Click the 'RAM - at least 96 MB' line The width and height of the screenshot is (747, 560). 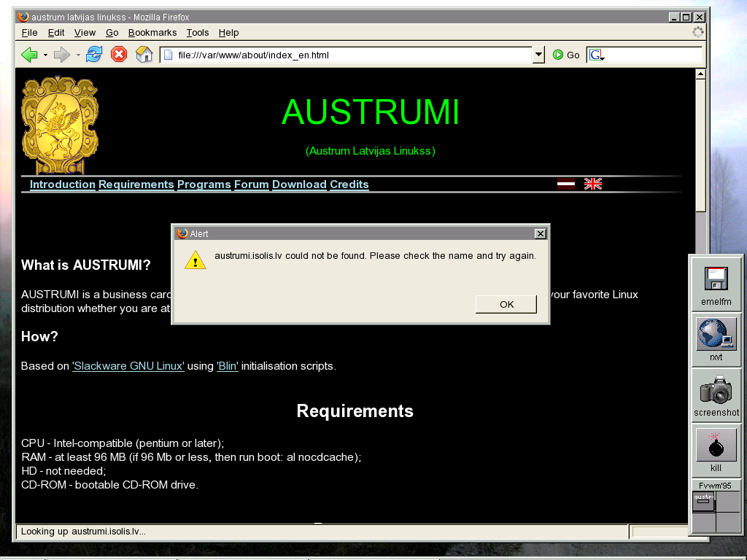click(x=191, y=457)
